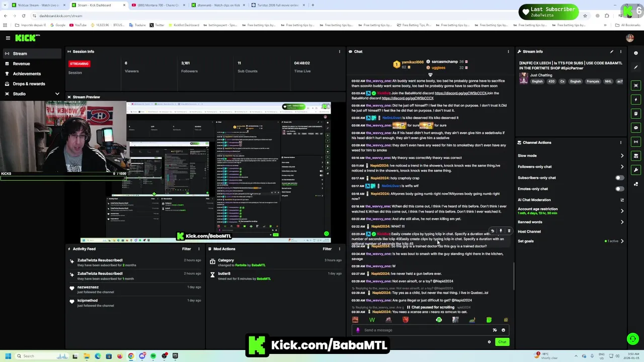644x362 pixels.
Task: Open Chat panel three-dot menu
Action: pos(508,51)
